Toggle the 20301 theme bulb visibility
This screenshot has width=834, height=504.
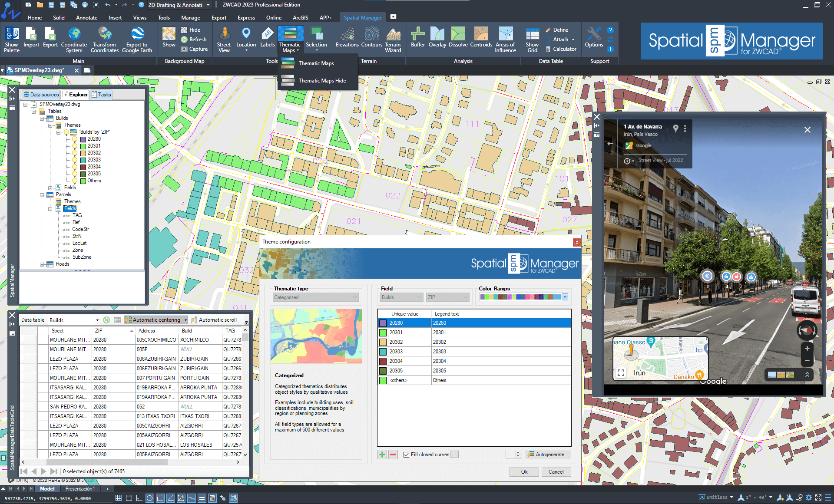tap(75, 146)
